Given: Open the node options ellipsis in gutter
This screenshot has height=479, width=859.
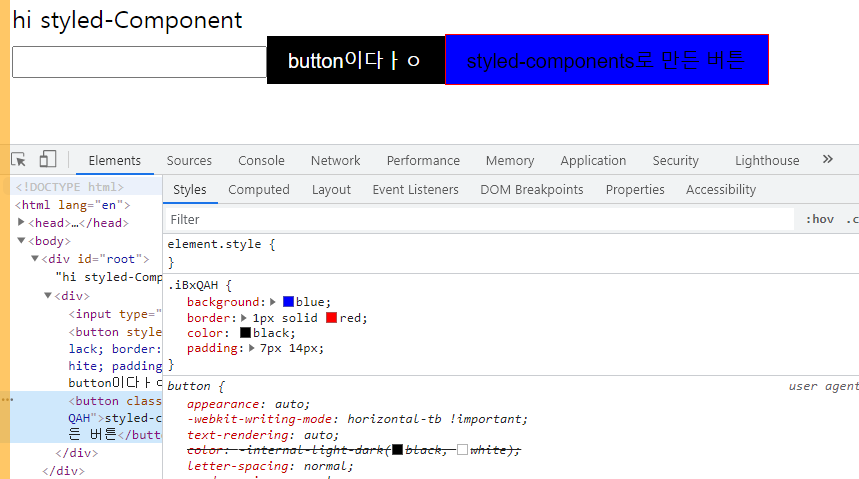Looking at the screenshot, I should coord(7,400).
